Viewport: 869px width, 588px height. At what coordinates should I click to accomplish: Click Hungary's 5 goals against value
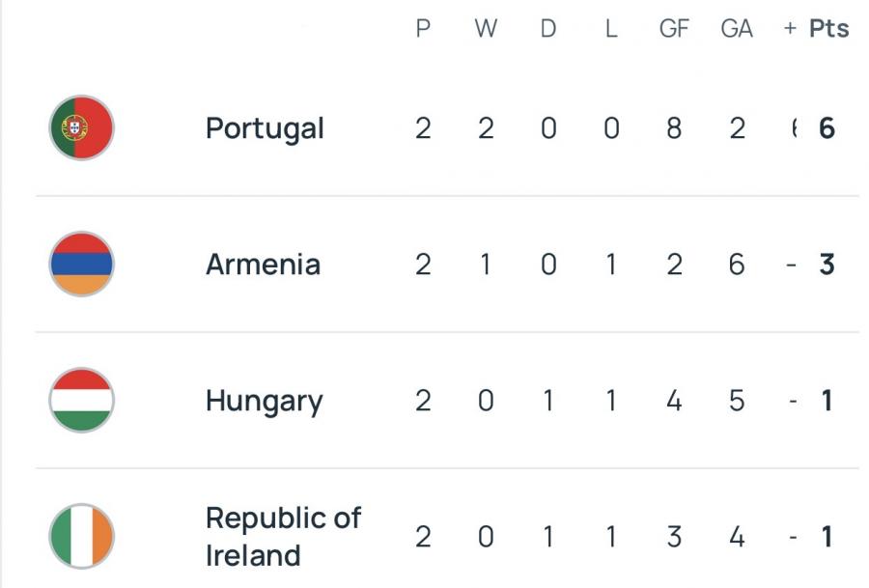click(x=737, y=401)
